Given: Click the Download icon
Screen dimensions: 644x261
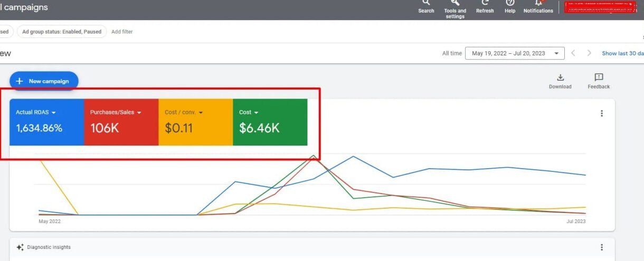Looking at the screenshot, I should tap(560, 78).
